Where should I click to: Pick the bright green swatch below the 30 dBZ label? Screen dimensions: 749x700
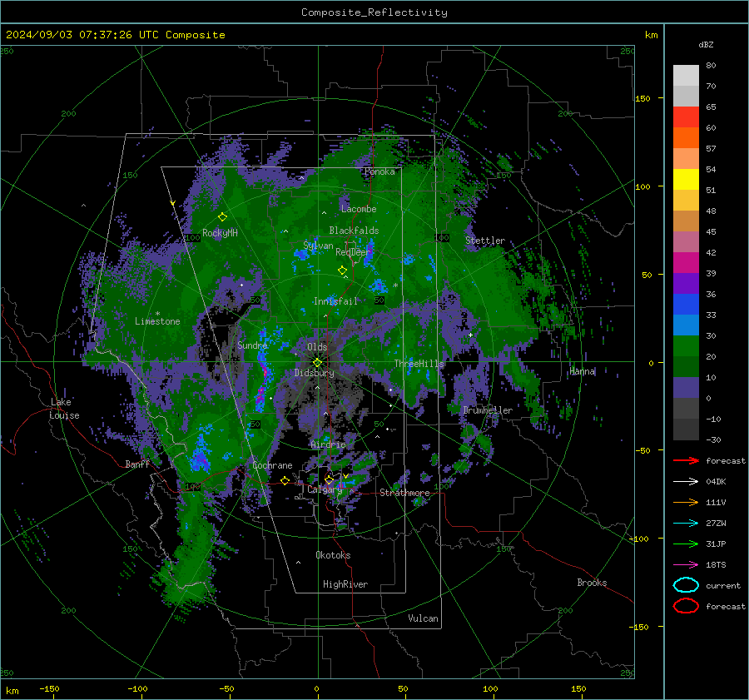686,345
